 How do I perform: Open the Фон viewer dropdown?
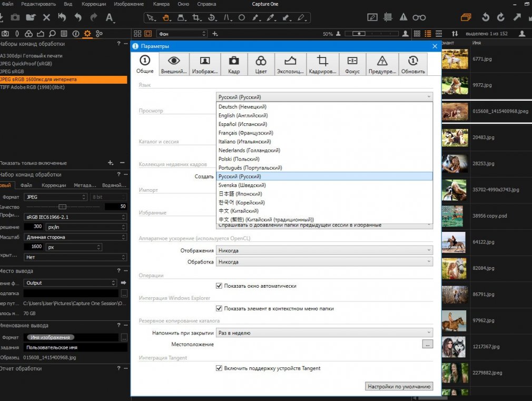182,34
